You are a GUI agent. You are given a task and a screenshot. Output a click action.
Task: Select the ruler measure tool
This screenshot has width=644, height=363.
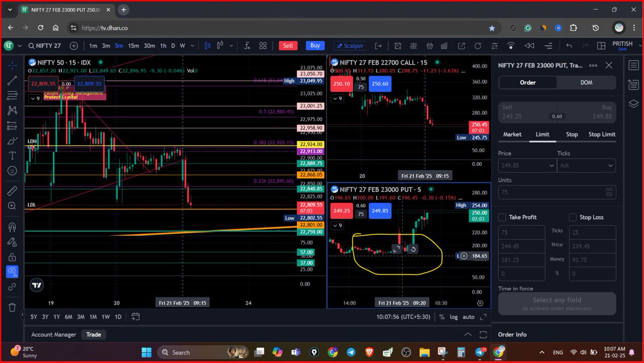coord(12,191)
